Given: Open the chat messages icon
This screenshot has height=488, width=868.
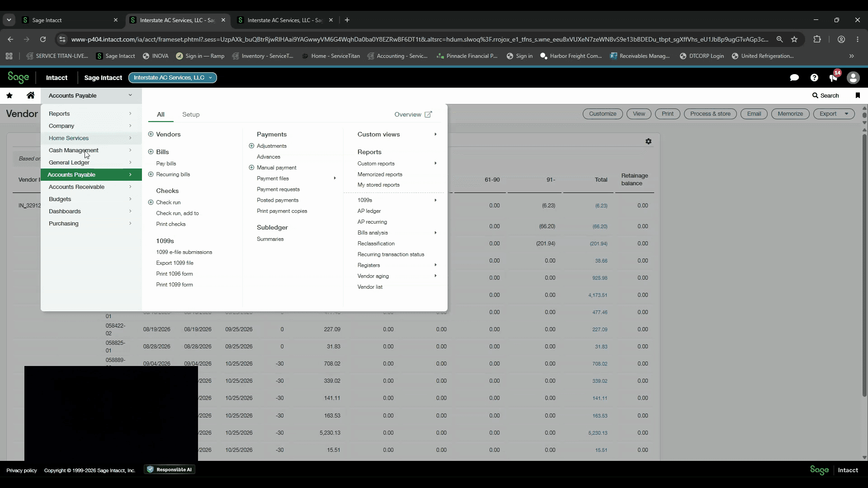Looking at the screenshot, I should [794, 78].
